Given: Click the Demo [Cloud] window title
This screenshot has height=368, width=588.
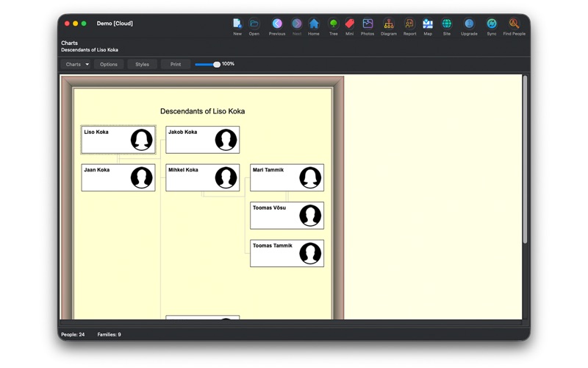Looking at the screenshot, I should 115,24.
